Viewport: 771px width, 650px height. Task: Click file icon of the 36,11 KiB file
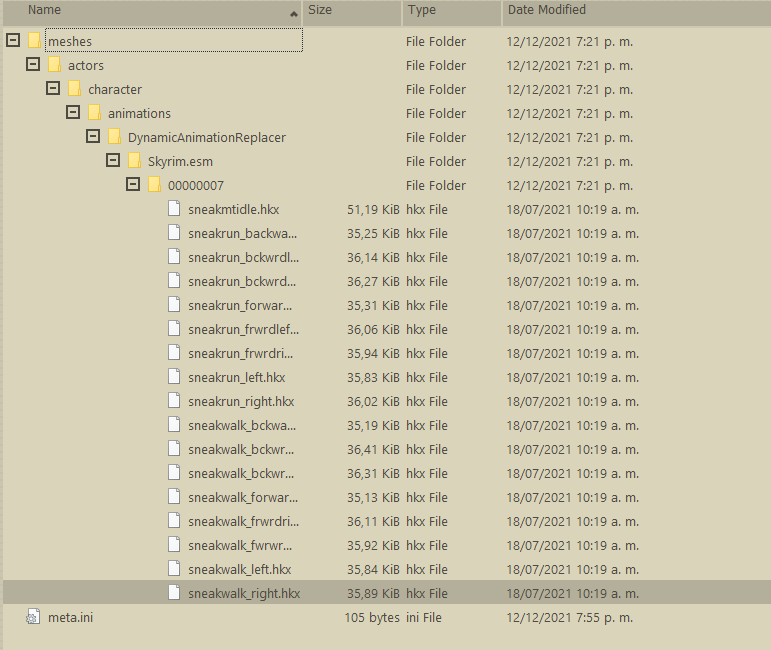(x=174, y=521)
